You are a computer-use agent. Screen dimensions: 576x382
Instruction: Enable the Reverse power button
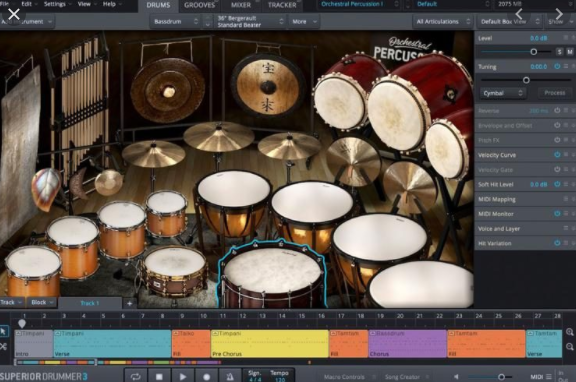pos(557,111)
